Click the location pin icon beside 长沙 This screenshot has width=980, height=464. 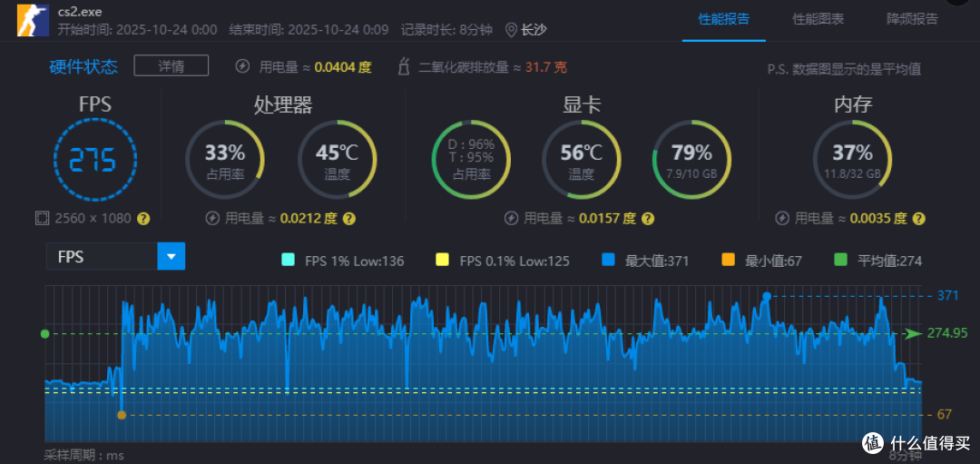[511, 30]
